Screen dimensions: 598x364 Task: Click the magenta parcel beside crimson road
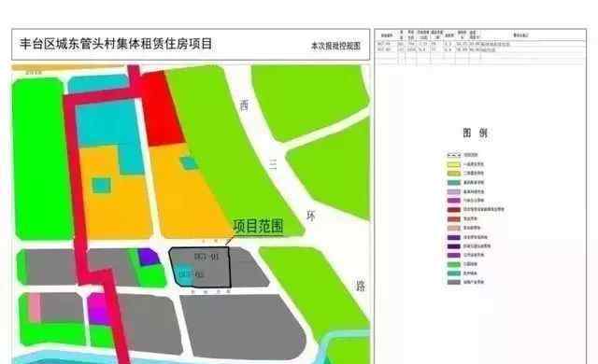(97, 309)
